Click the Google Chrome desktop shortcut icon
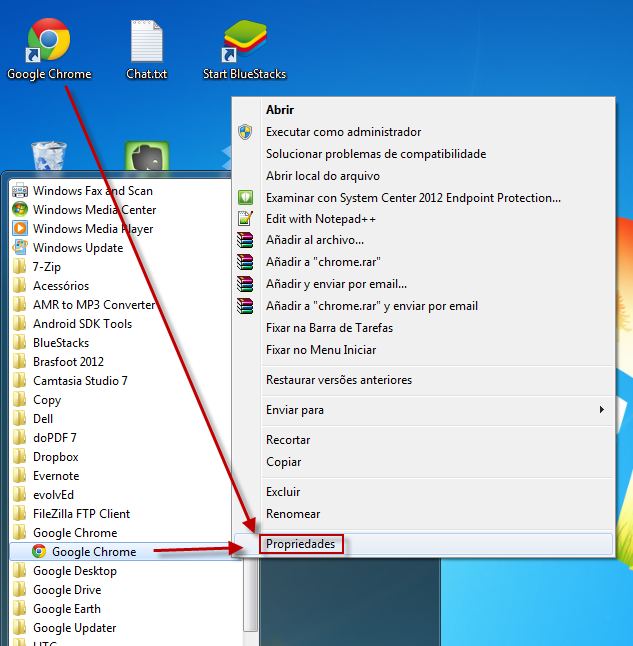Screen dimensions: 633x646 point(48,42)
